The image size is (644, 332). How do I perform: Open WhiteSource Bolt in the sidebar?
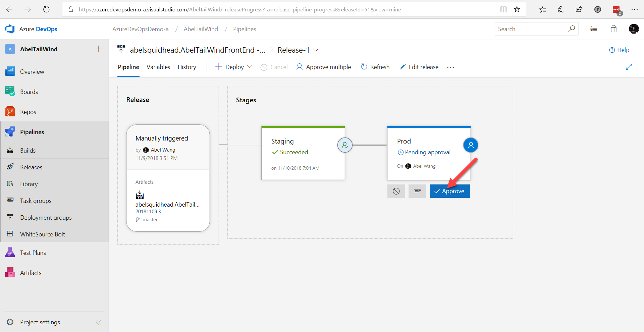[54, 234]
